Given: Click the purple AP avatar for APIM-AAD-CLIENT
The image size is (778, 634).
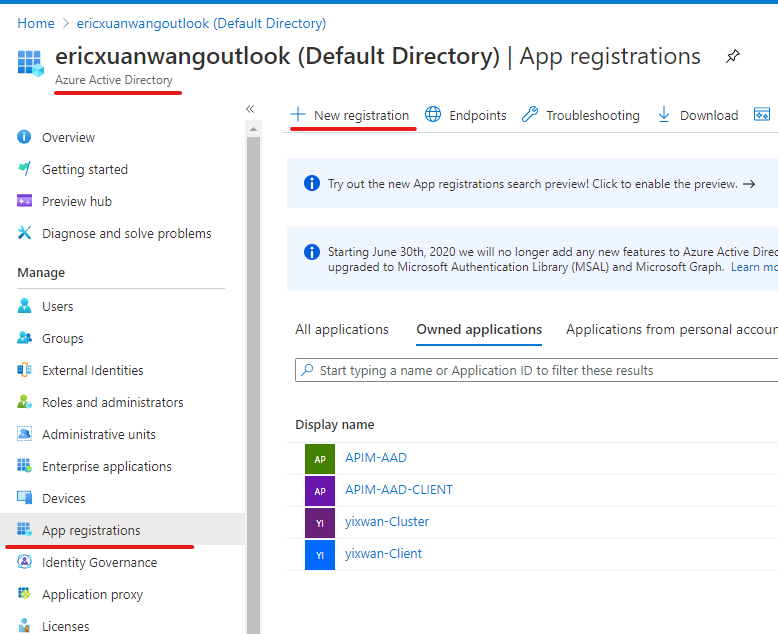Looking at the screenshot, I should (320, 491).
